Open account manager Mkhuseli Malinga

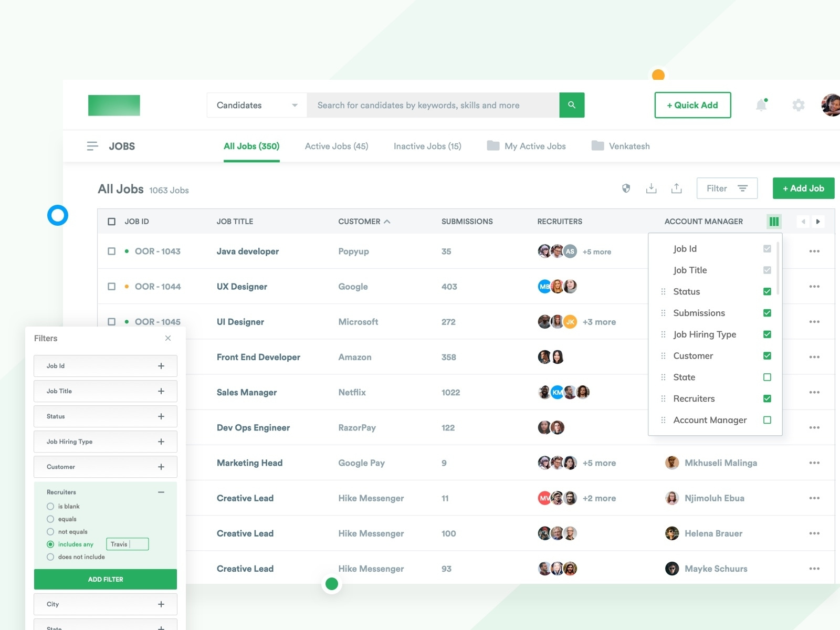coord(711,463)
